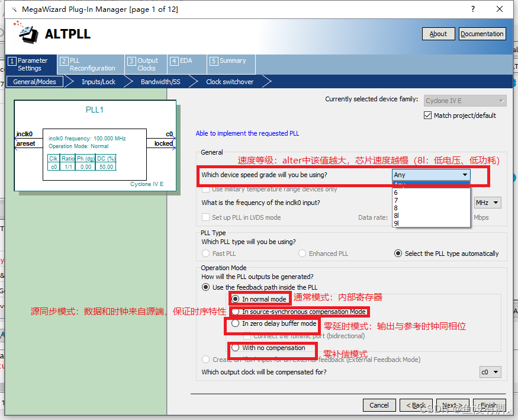Click the c0 output port label in diagram
This screenshot has width=518, height=420.
[x=169, y=134]
